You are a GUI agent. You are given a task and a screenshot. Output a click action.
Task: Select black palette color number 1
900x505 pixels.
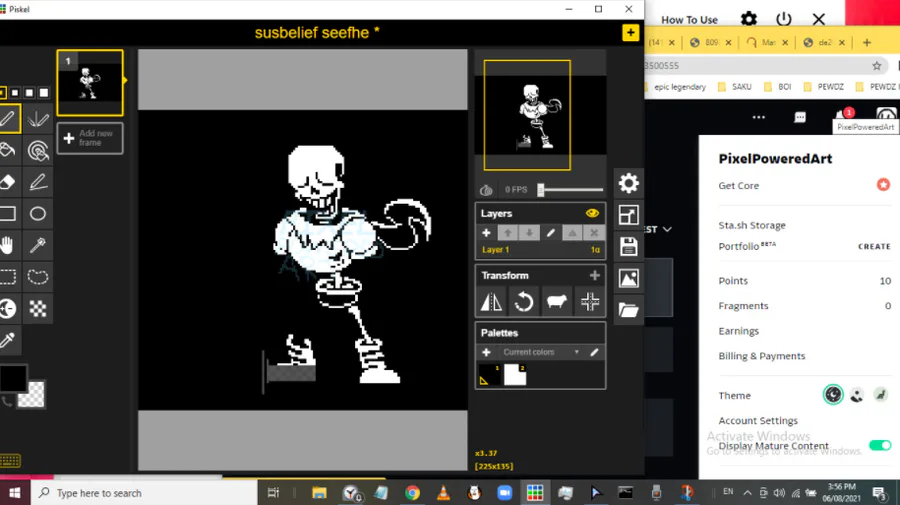(489, 375)
